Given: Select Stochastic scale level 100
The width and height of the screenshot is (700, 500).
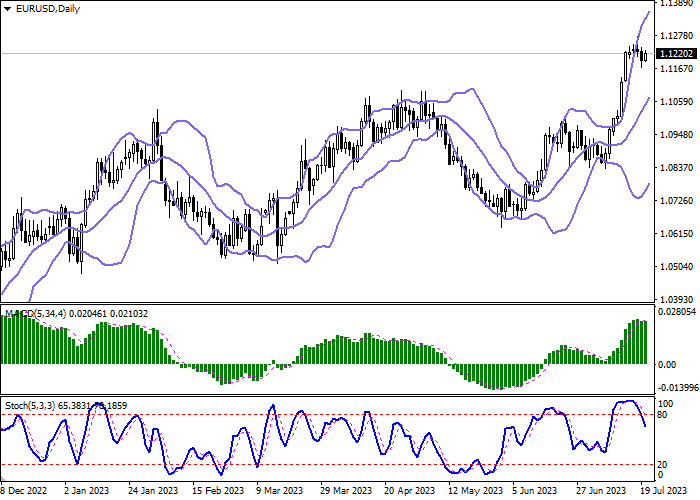Looking at the screenshot, I should [666, 404].
